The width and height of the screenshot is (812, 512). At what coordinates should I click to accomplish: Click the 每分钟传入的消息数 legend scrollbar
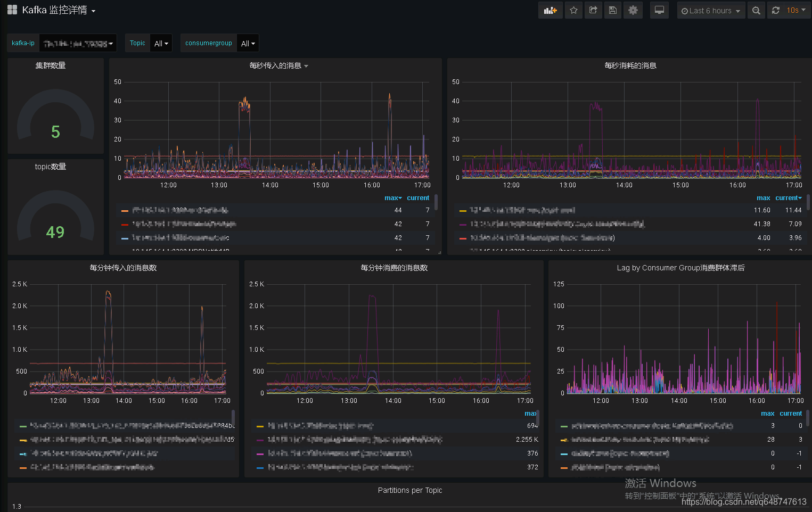coord(233,418)
